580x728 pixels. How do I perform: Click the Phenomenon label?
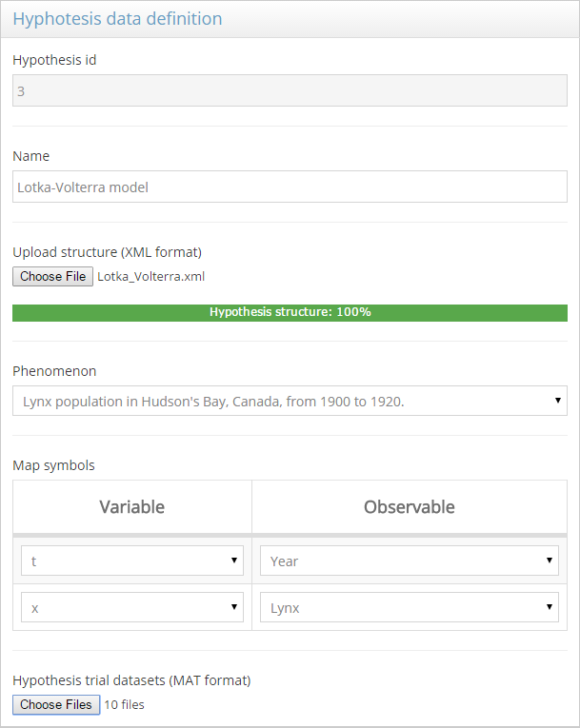tap(54, 371)
